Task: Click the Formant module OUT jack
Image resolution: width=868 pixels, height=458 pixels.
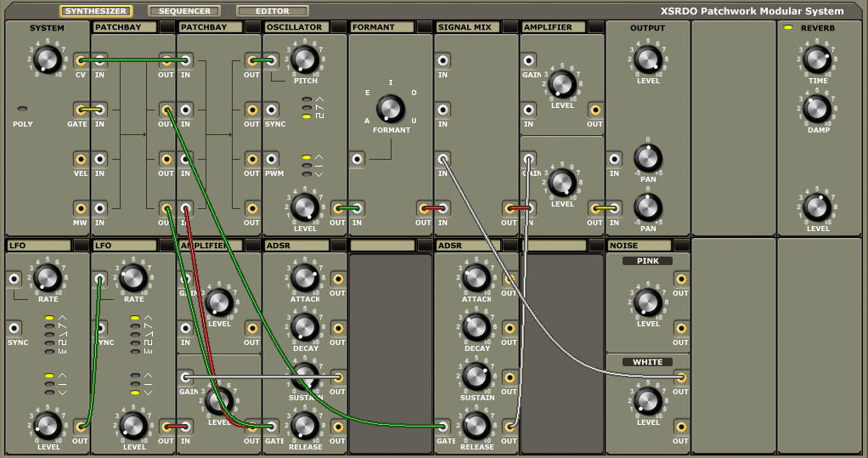Action: tap(424, 209)
